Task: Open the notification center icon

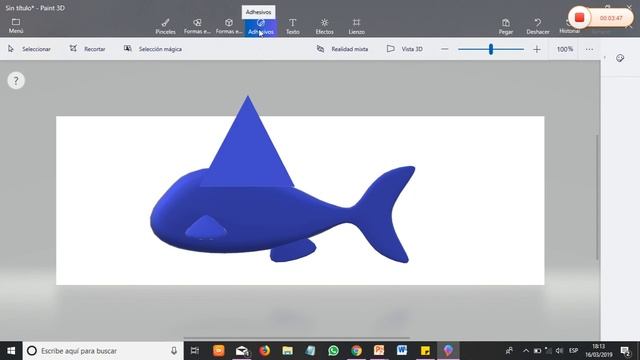Action: point(625,351)
